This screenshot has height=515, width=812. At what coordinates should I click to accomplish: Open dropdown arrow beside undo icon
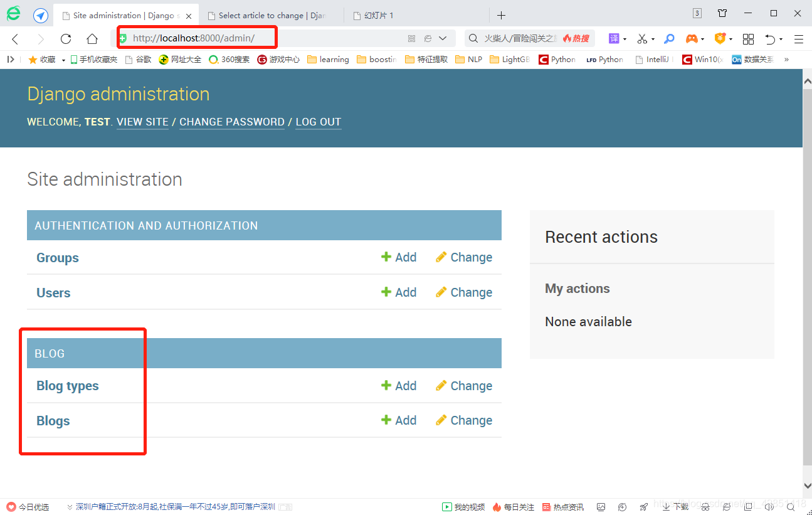(781, 40)
